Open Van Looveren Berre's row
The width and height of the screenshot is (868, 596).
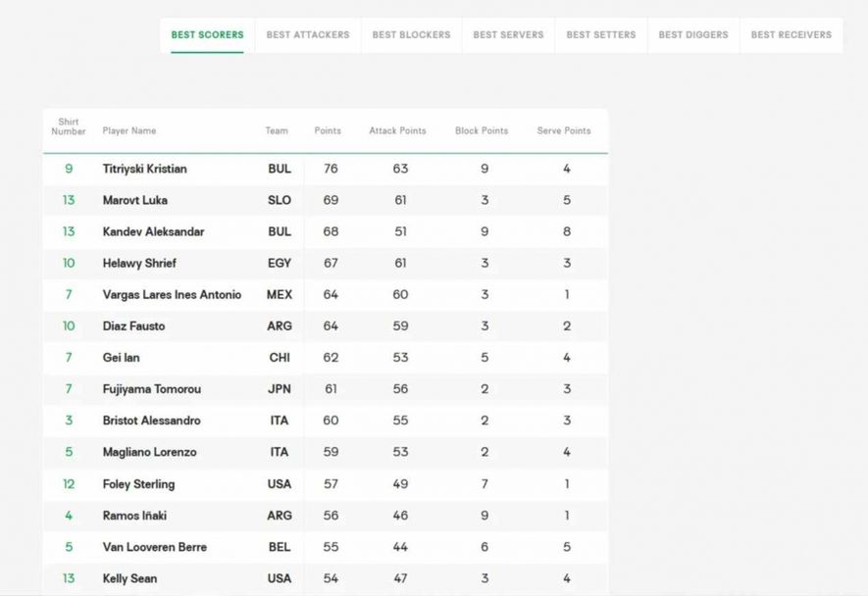(x=154, y=547)
